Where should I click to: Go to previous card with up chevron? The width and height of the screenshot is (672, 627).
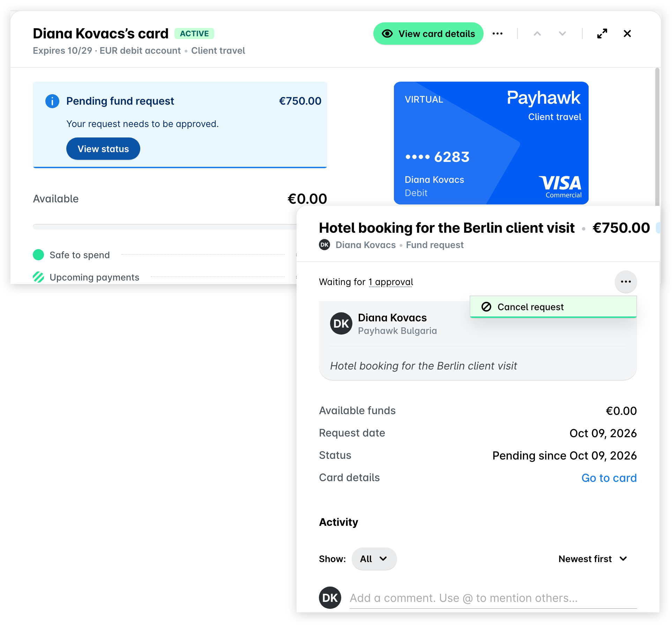coord(537,34)
